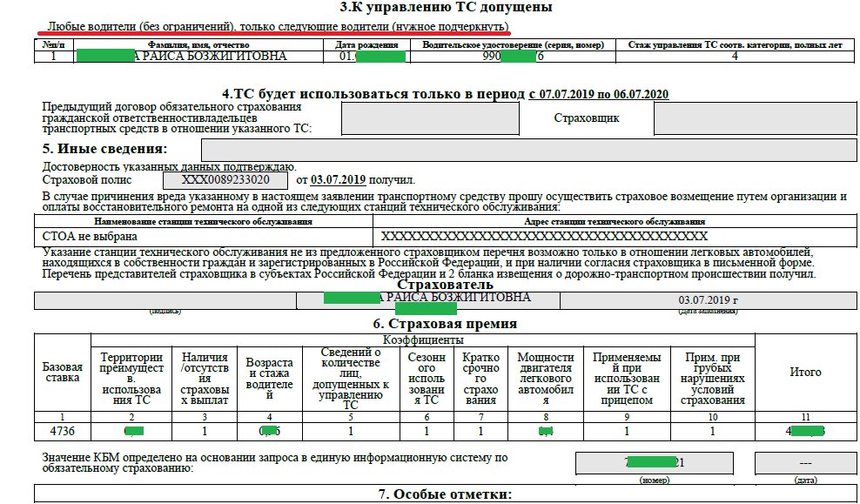860x504 pixels.
Task: Click the policy date "03.07.2019" after "от"
Action: tap(338, 180)
